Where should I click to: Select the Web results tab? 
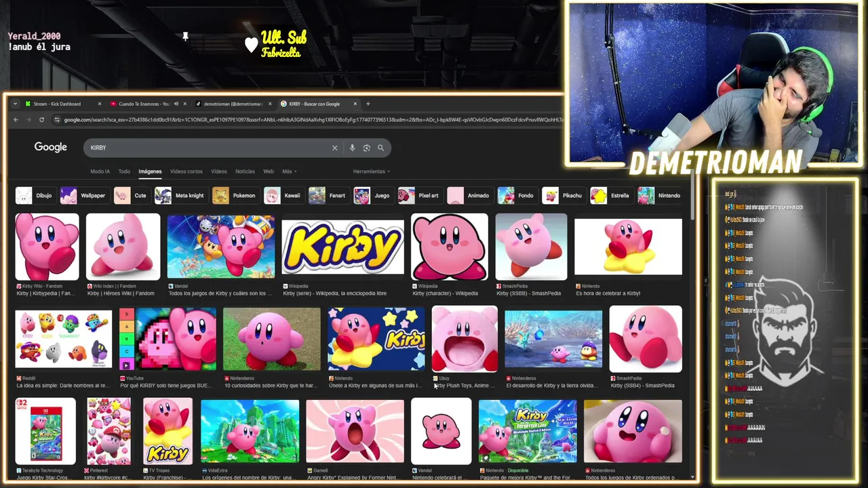tap(269, 171)
